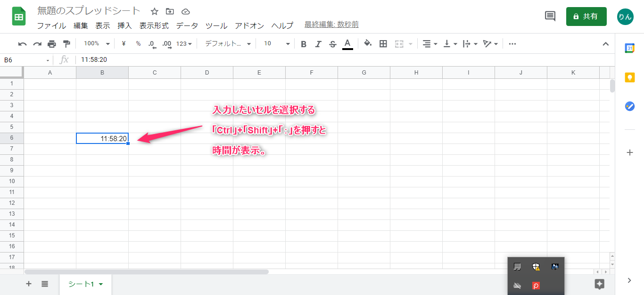This screenshot has width=644, height=295.
Task: Open comment history icon
Action: tap(550, 16)
